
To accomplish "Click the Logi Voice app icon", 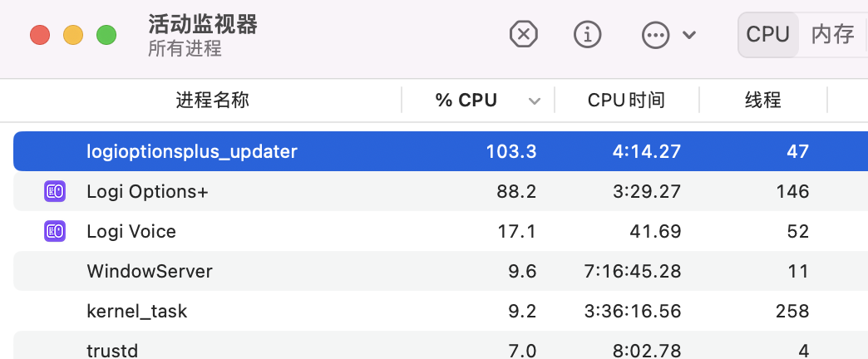I will [x=55, y=231].
